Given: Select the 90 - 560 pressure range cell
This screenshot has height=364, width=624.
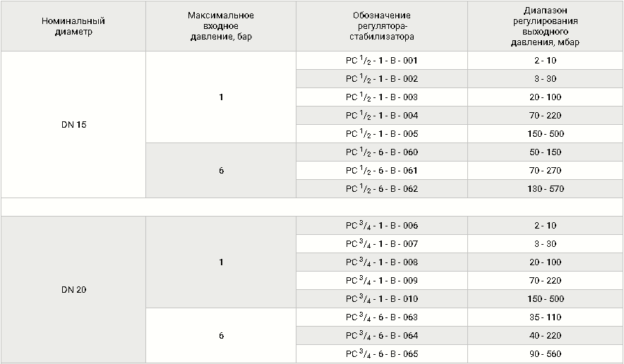Looking at the screenshot, I should click(x=545, y=353).
